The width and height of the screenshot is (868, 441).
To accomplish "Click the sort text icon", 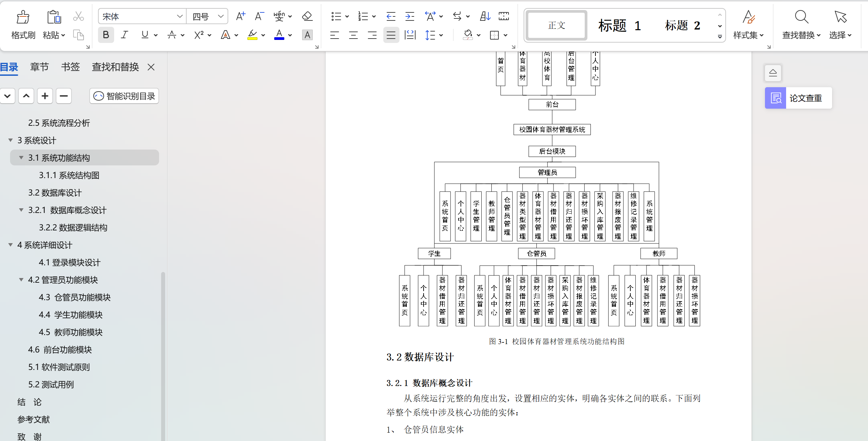I will click(485, 16).
